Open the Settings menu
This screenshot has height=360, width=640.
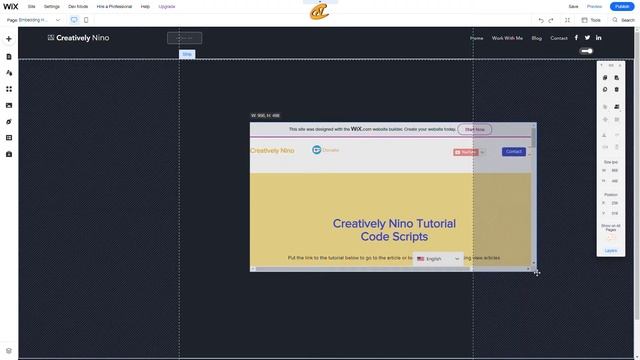point(52,7)
